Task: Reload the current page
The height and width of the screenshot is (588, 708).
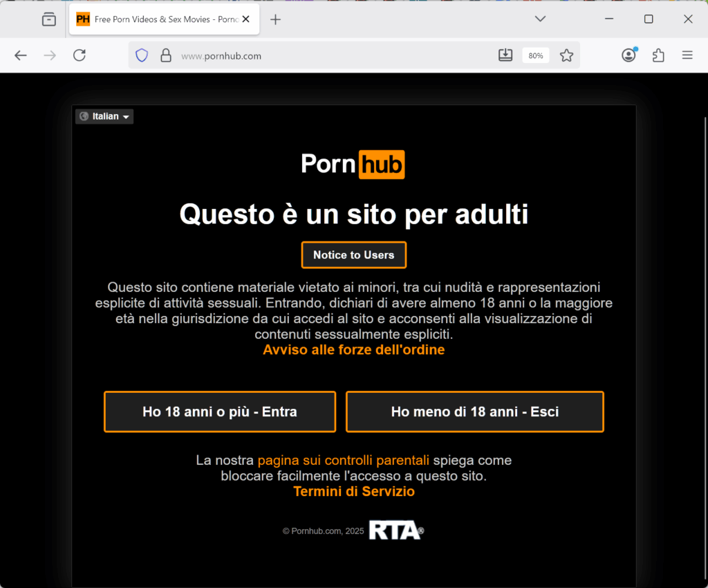Action: (x=80, y=55)
